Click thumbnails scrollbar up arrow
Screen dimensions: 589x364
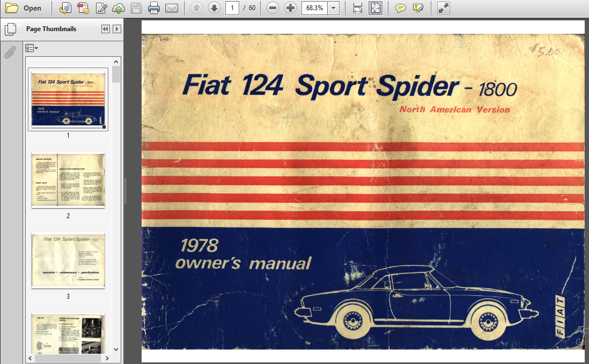tap(116, 62)
